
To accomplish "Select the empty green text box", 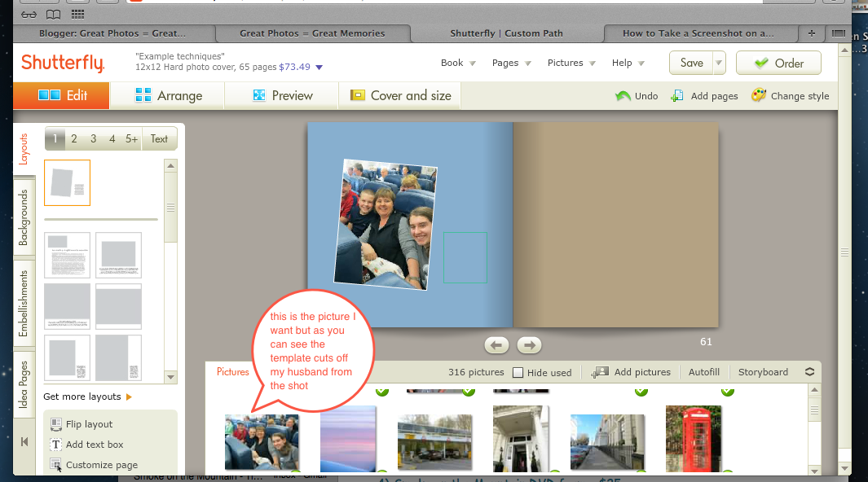I will pyautogui.click(x=465, y=257).
